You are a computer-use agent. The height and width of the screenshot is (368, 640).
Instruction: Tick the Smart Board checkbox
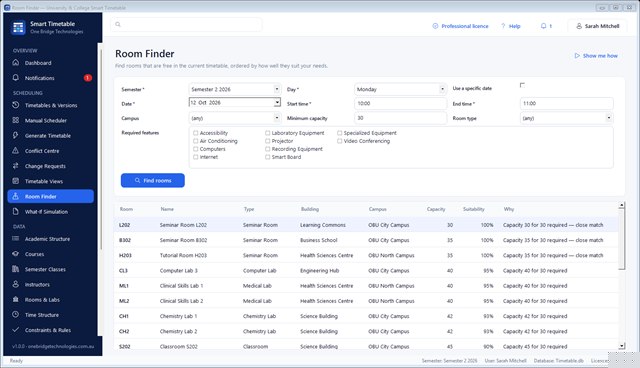(267, 157)
